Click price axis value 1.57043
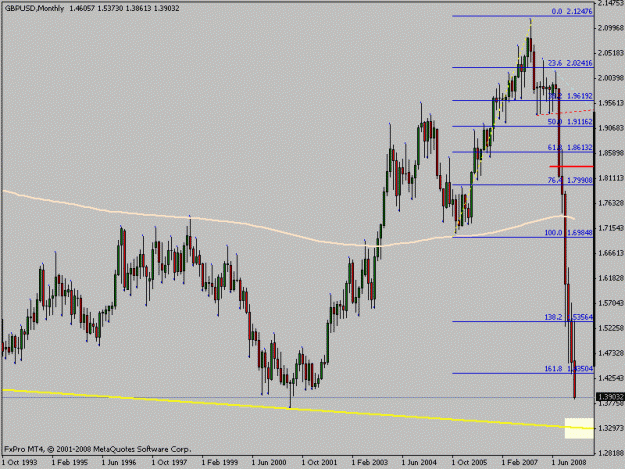Screen dimensions: 625x469 coord(610,303)
